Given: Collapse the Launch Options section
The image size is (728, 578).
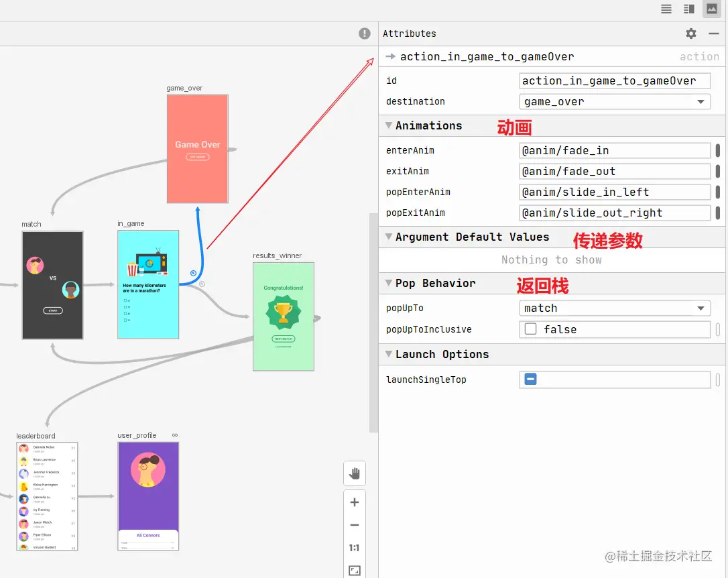Looking at the screenshot, I should [389, 354].
